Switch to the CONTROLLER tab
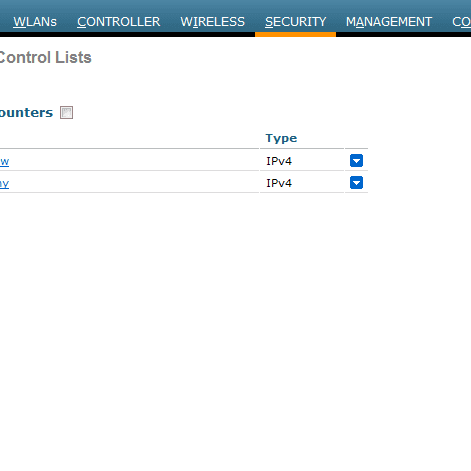 coord(119,22)
